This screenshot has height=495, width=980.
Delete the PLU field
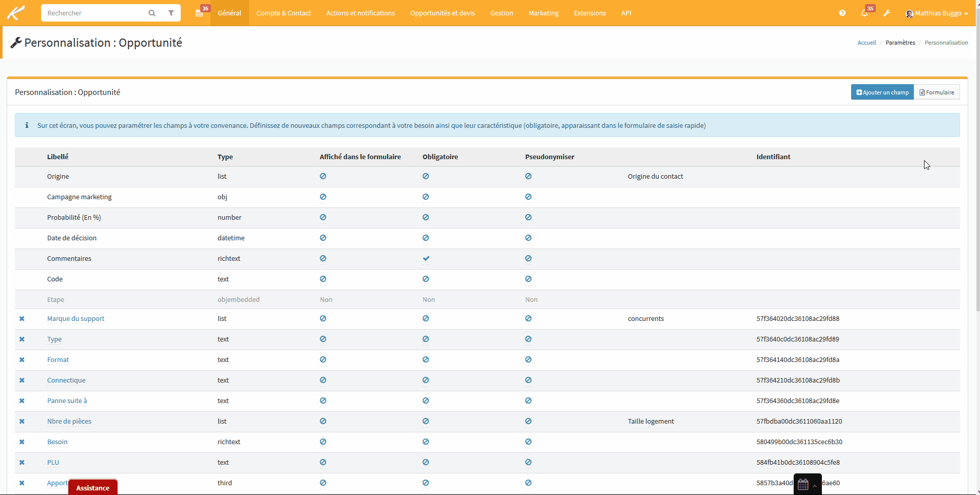coord(22,463)
